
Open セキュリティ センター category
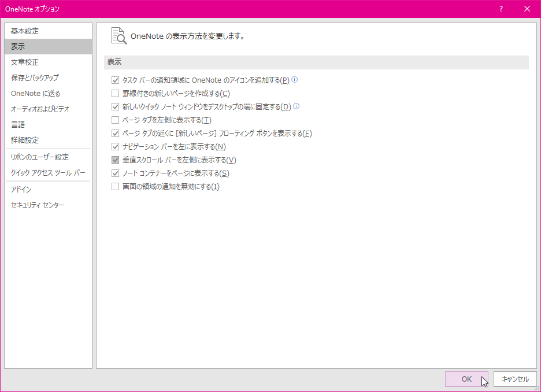pos(49,205)
